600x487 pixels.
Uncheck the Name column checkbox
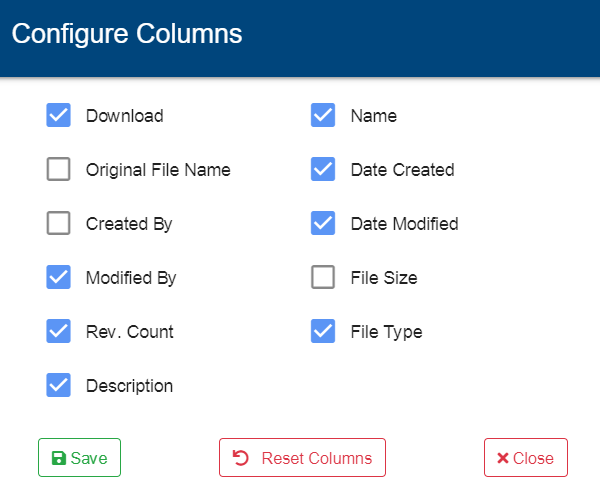[323, 115]
